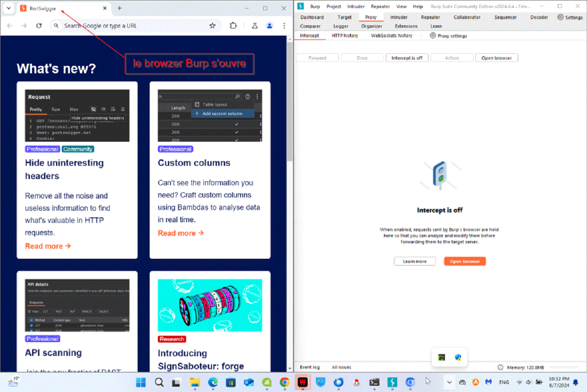Show hidden system tray icons chevron
Viewport: 587px width, 392px height.
click(x=449, y=382)
